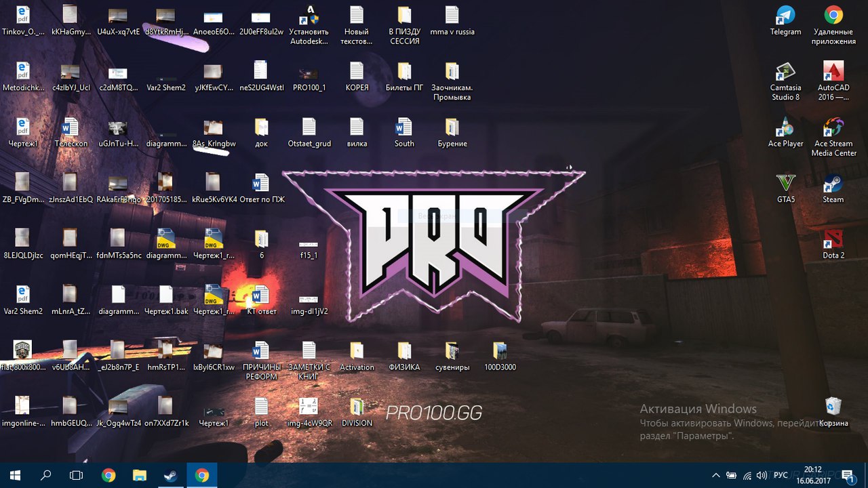The width and height of the screenshot is (868, 488).
Task: Select the kRue5Kv6YK4 image file
Action: (214, 188)
